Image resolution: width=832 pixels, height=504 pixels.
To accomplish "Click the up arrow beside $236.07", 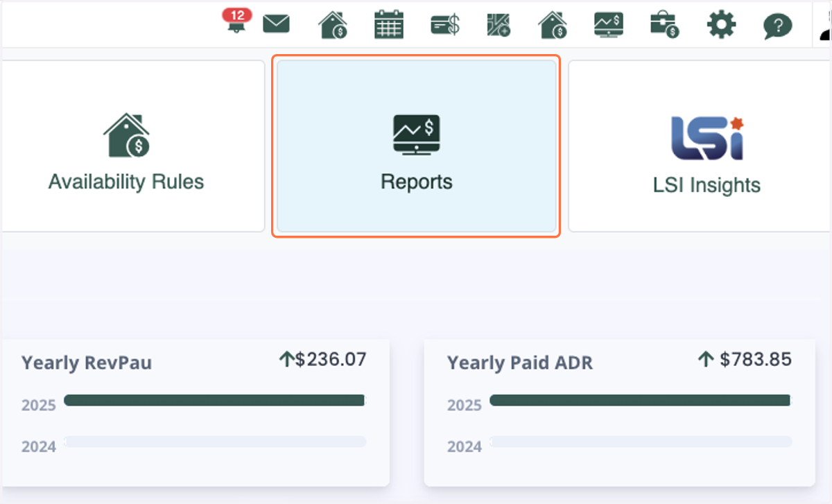I will coord(286,359).
